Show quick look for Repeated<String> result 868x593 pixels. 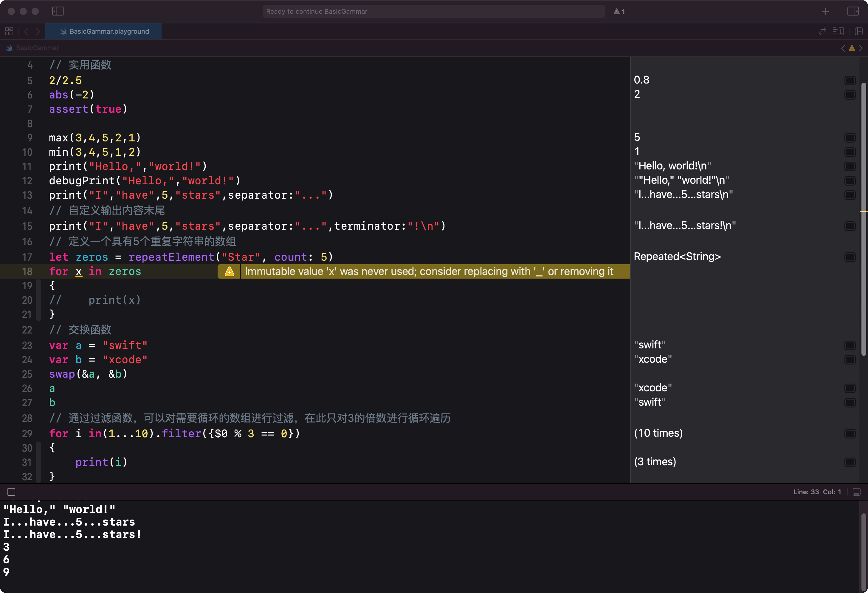(x=850, y=257)
